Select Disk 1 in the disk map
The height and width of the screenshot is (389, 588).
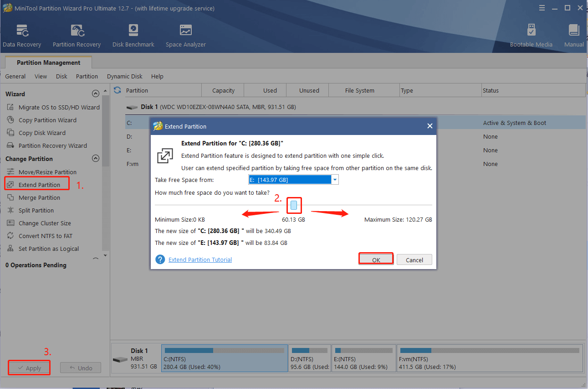(x=136, y=358)
